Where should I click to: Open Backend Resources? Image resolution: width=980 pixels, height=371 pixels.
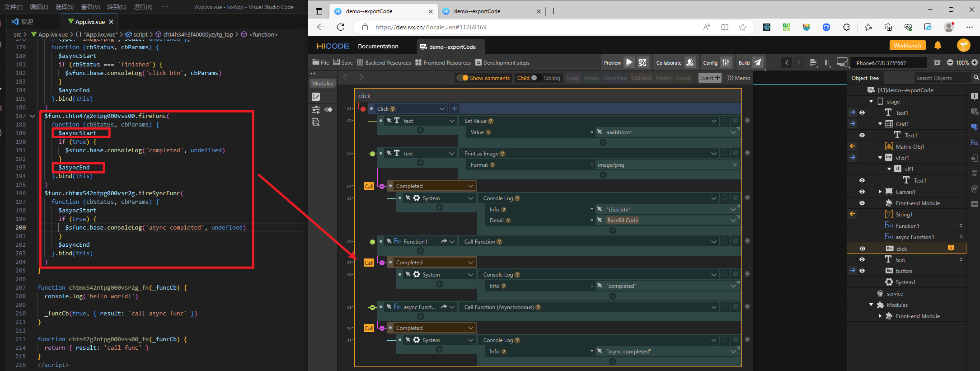point(384,62)
